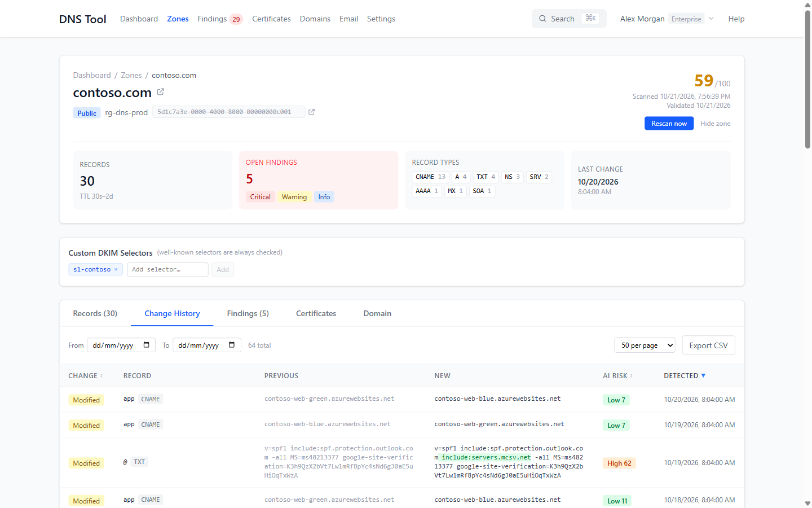Toggle the Critical findings filter
812x508 pixels.
pos(260,197)
